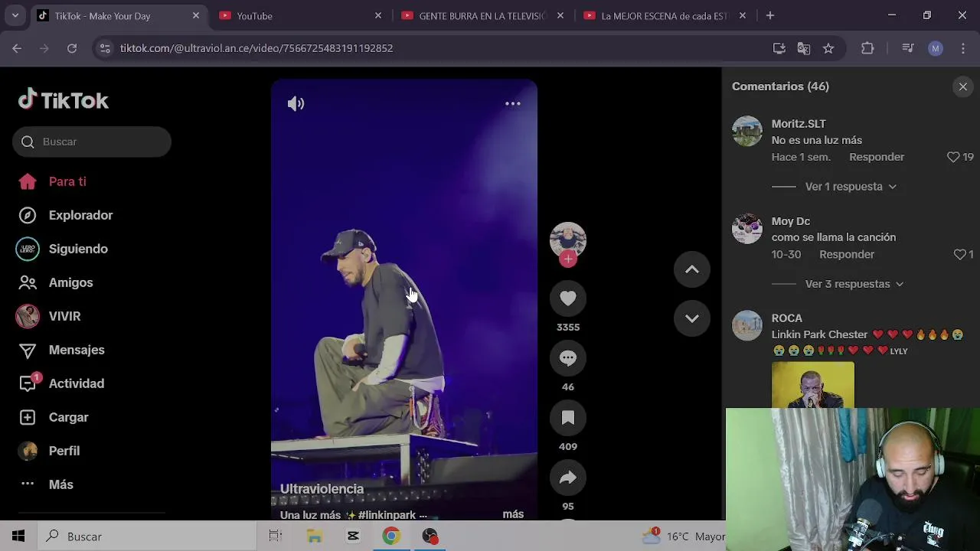Like Moritz.SLT's comment heart
This screenshot has width=980, height=551.
pyautogui.click(x=953, y=157)
